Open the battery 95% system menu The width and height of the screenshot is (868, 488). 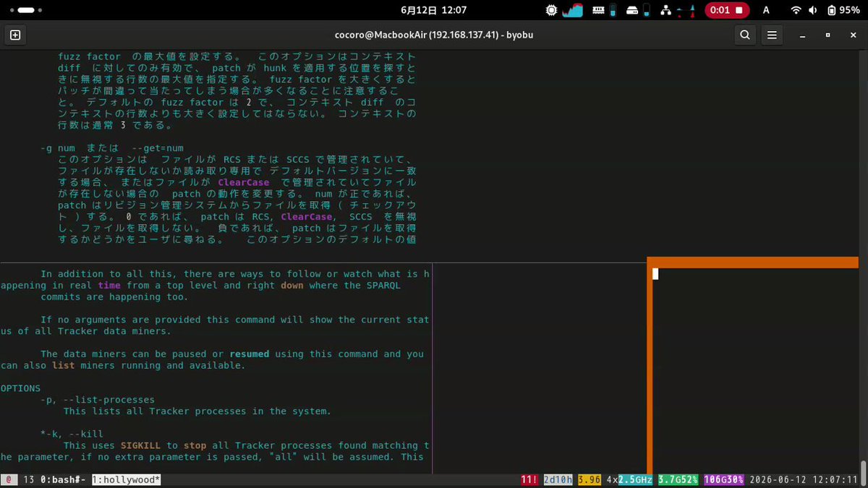[x=843, y=10]
